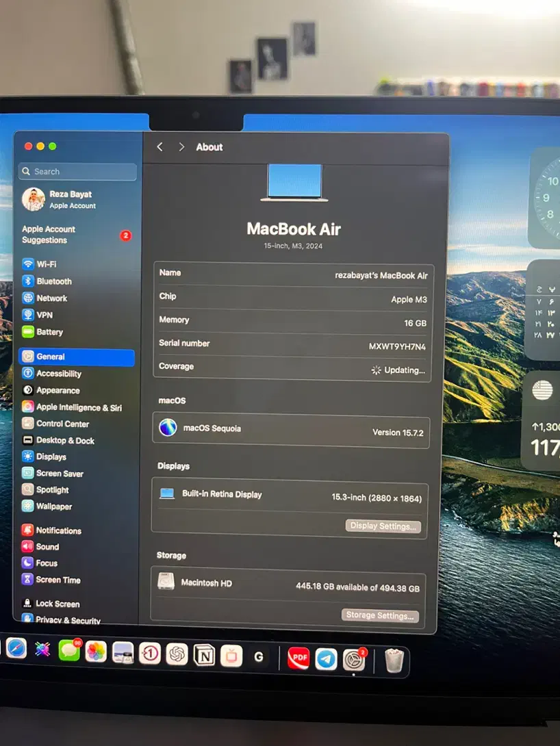Open Notion from the Dock

tap(203, 655)
